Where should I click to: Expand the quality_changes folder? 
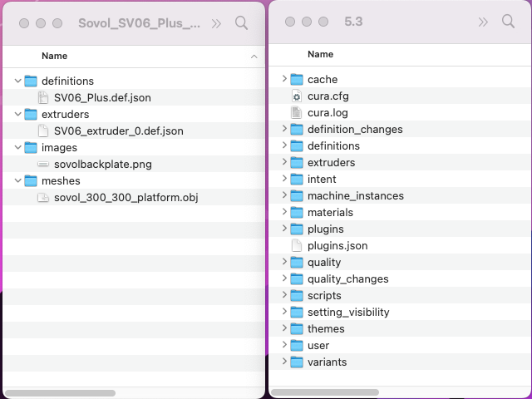tap(284, 278)
